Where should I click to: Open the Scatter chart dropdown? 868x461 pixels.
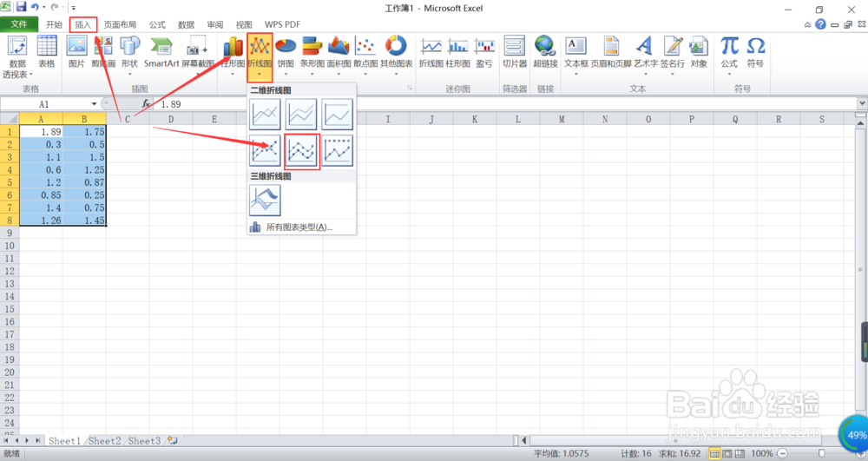tap(365, 56)
